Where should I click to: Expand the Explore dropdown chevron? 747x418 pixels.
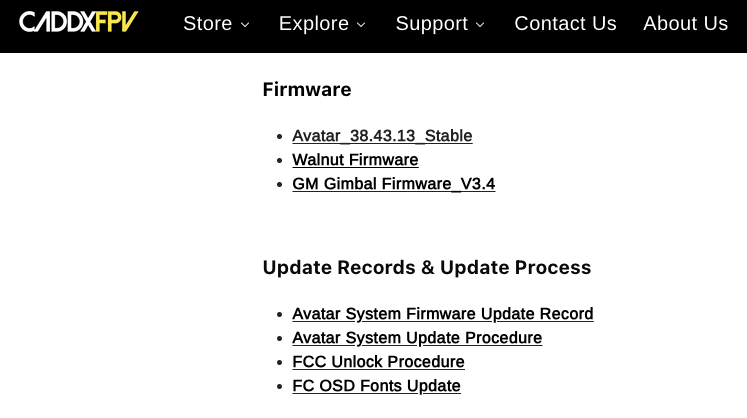pos(361,24)
